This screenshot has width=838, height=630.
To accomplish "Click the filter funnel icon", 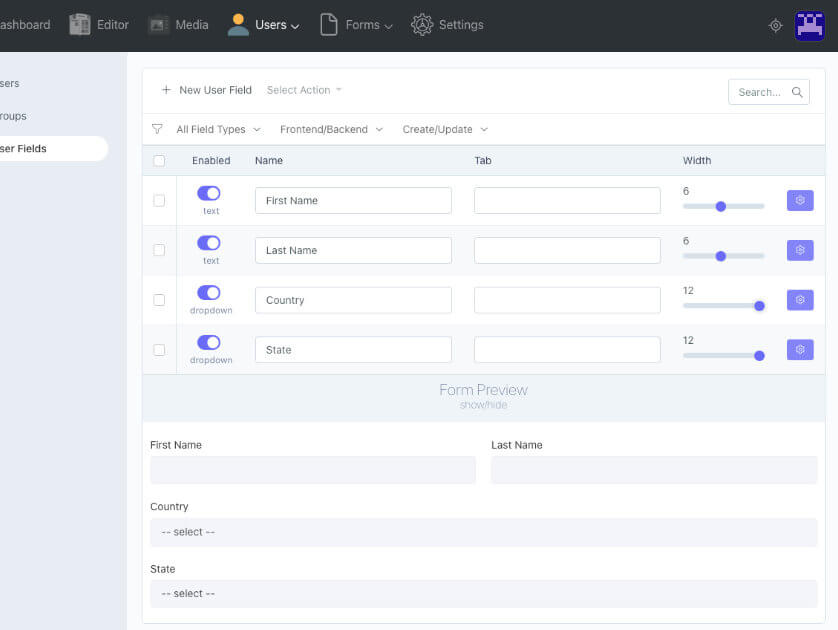I will coord(157,129).
